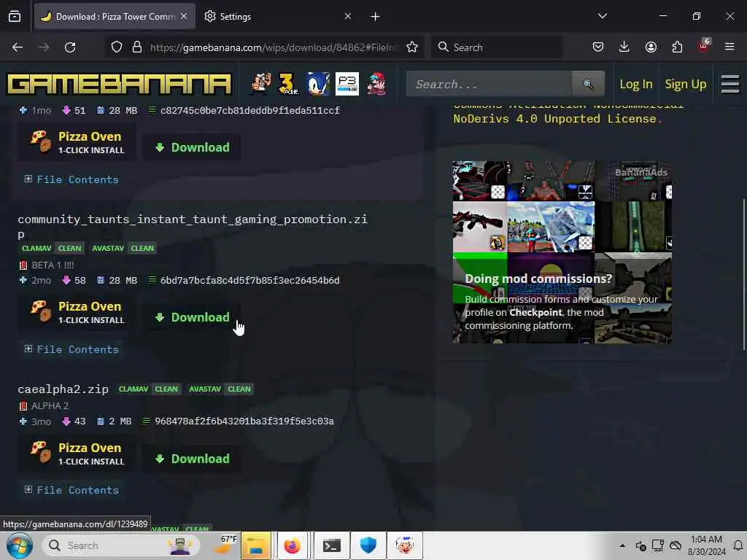Viewport: 747px width, 560px height.
Task: Click Download for the c82745 hash file
Action: click(x=192, y=147)
